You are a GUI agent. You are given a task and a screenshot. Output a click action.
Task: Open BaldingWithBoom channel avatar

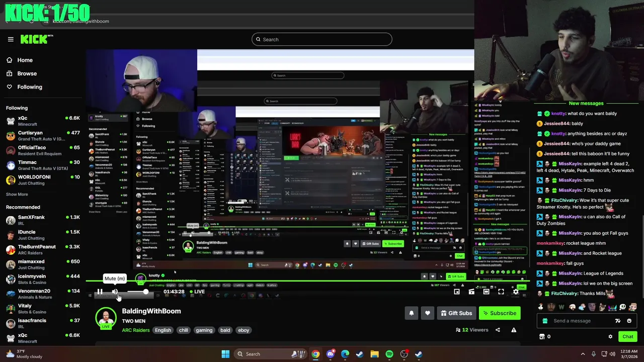pos(106,318)
